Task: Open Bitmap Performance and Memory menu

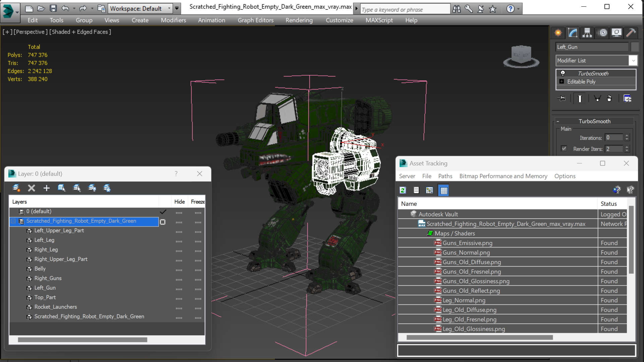Action: pos(503,176)
